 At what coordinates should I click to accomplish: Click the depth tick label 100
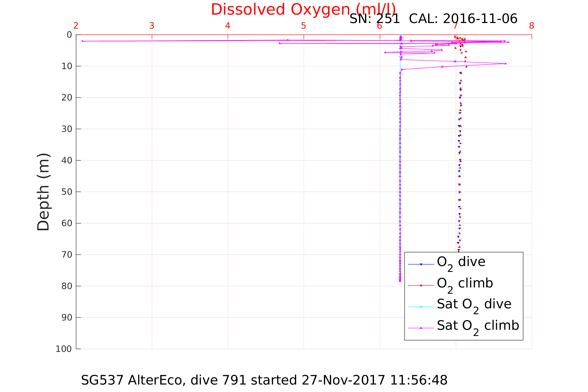click(x=64, y=349)
